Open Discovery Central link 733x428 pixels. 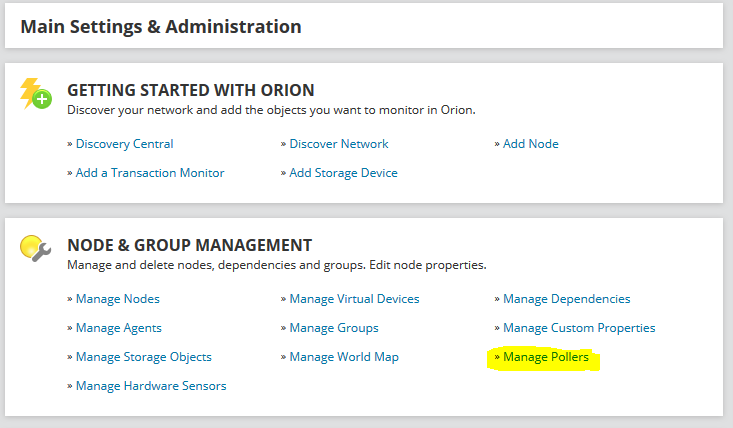point(124,144)
